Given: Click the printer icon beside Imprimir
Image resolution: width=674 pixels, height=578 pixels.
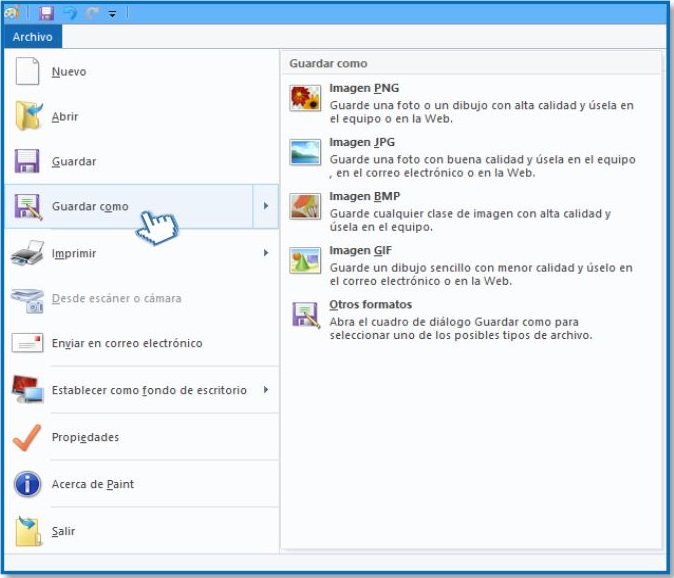Looking at the screenshot, I should click(28, 253).
